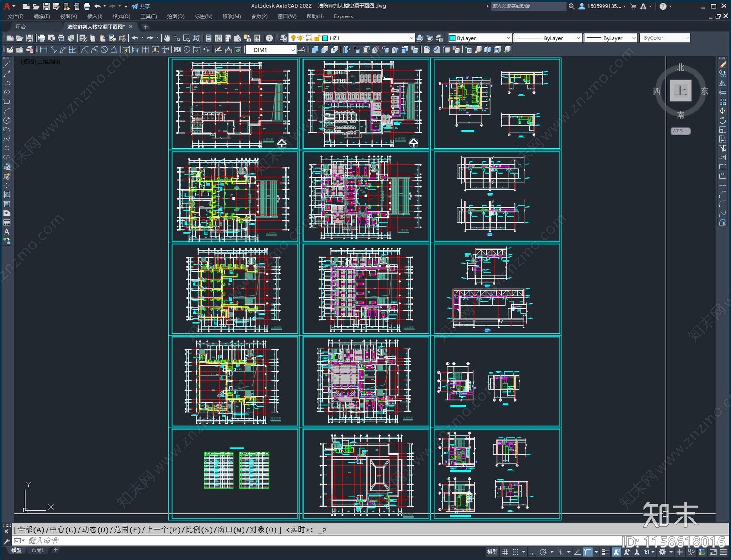Switch to the 布局1 layout tab
731x560 pixels.
(x=37, y=550)
